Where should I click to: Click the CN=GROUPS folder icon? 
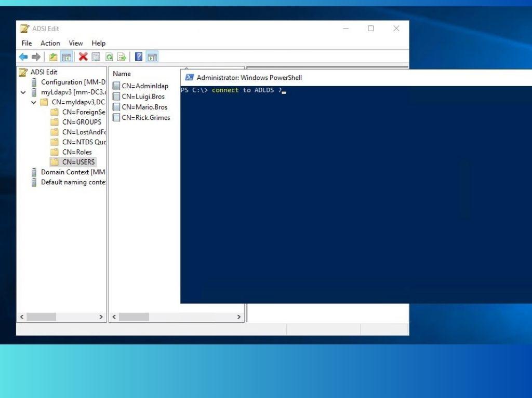54,122
